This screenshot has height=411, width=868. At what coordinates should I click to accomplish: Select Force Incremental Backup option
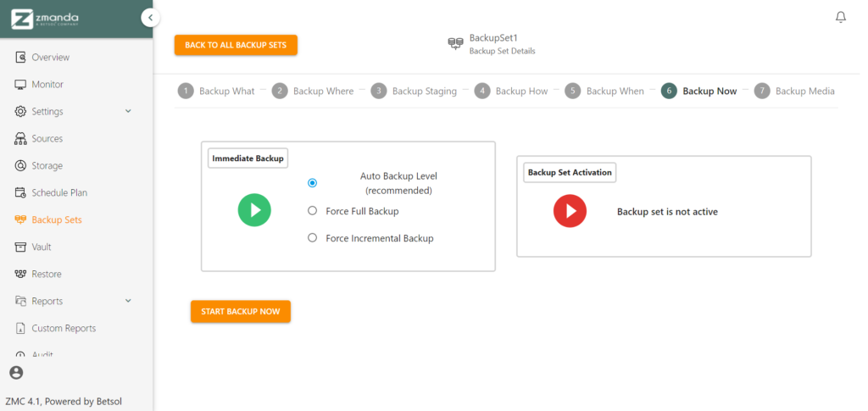(312, 238)
